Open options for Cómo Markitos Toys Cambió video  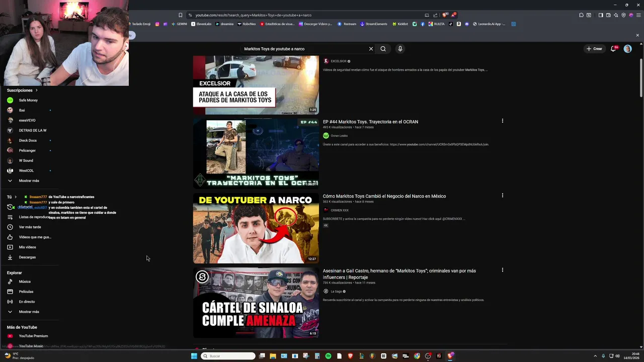[x=502, y=195]
